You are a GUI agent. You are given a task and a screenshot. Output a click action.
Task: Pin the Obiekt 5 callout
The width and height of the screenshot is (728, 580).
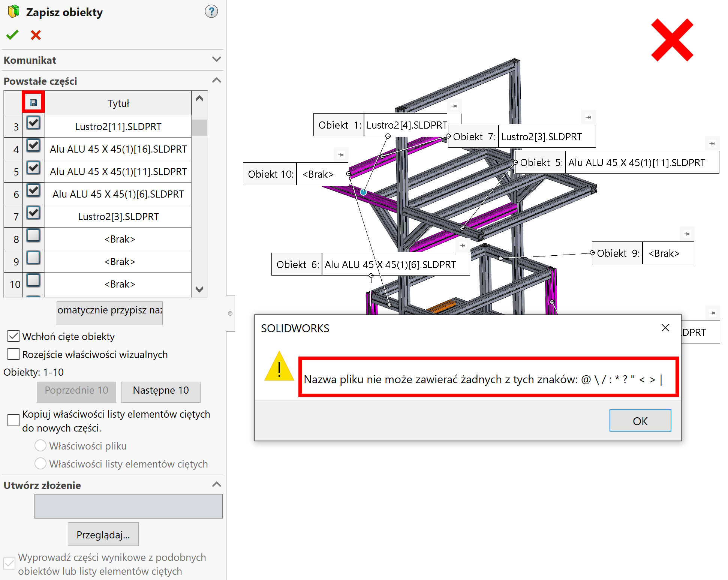(712, 143)
